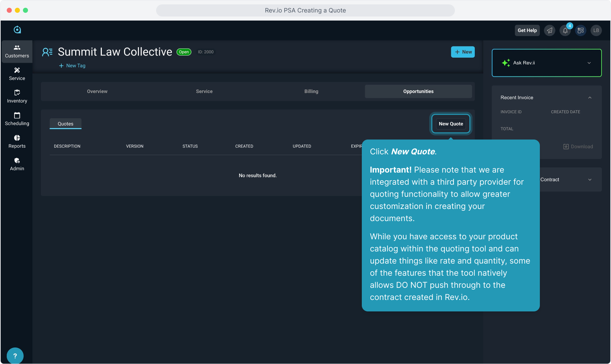Image resolution: width=611 pixels, height=364 pixels.
Task: Click the paper plane send icon
Action: click(x=550, y=30)
